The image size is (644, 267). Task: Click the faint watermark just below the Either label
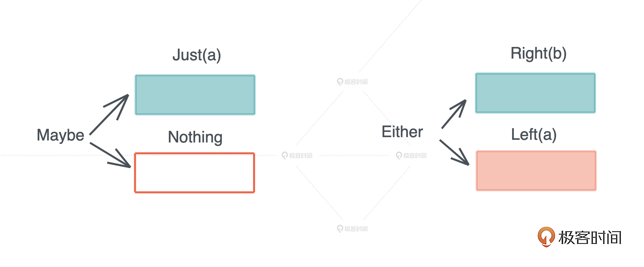tap(411, 155)
